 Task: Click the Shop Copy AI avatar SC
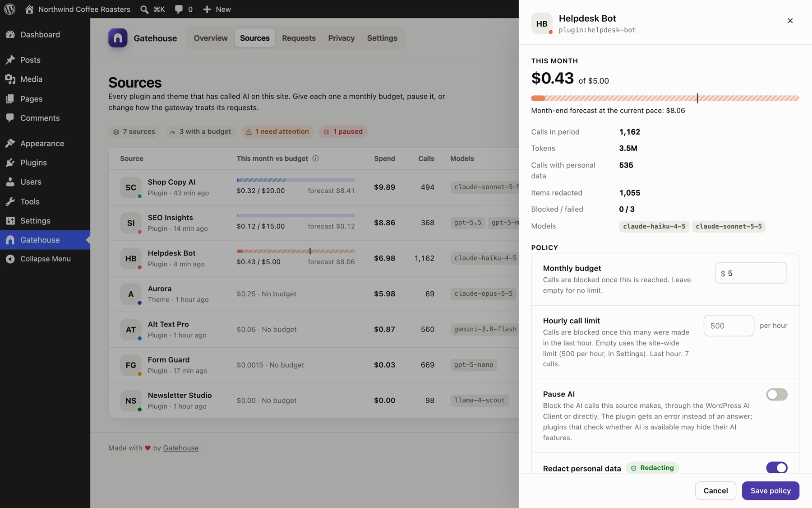tap(131, 187)
